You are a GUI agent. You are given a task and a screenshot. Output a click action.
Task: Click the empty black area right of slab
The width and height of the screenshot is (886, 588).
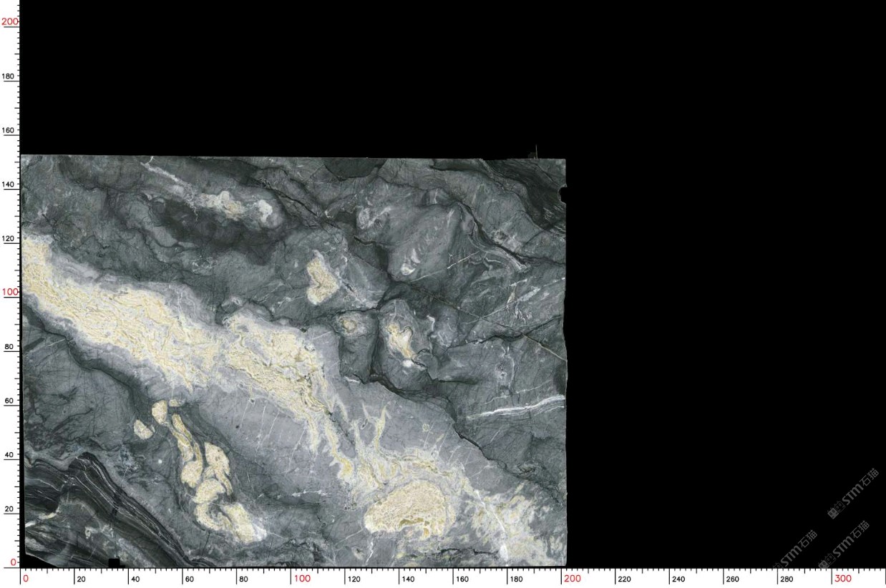pos(716,286)
